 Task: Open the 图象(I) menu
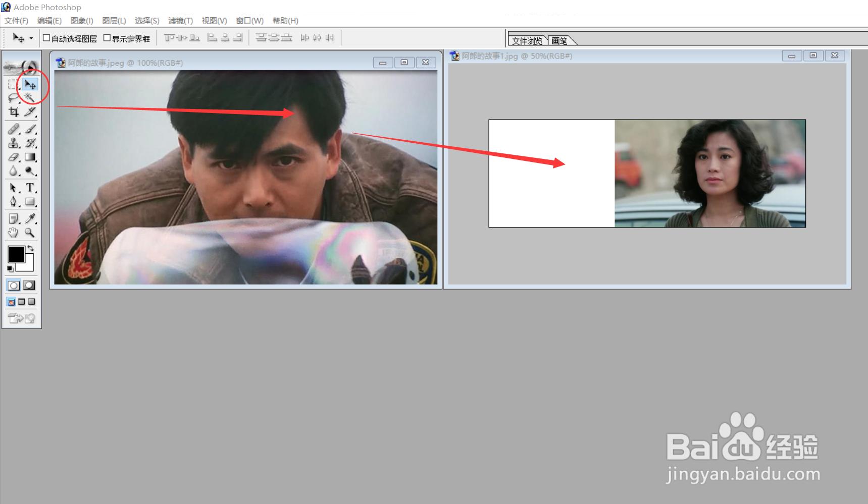coord(82,21)
